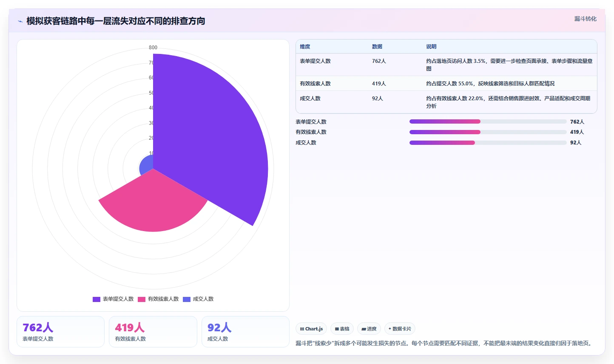The height and width of the screenshot is (364, 614).
Task: Click the footer note starting 漏斗把
Action: [444, 343]
